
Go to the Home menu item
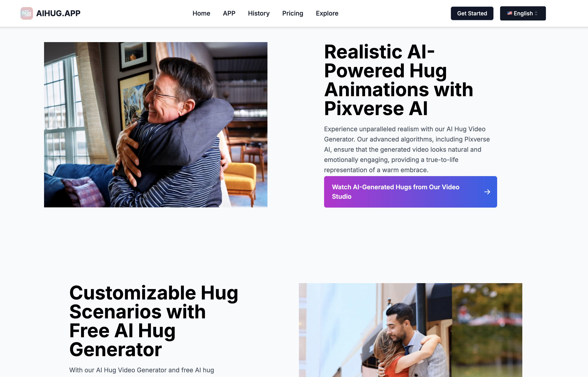point(201,13)
